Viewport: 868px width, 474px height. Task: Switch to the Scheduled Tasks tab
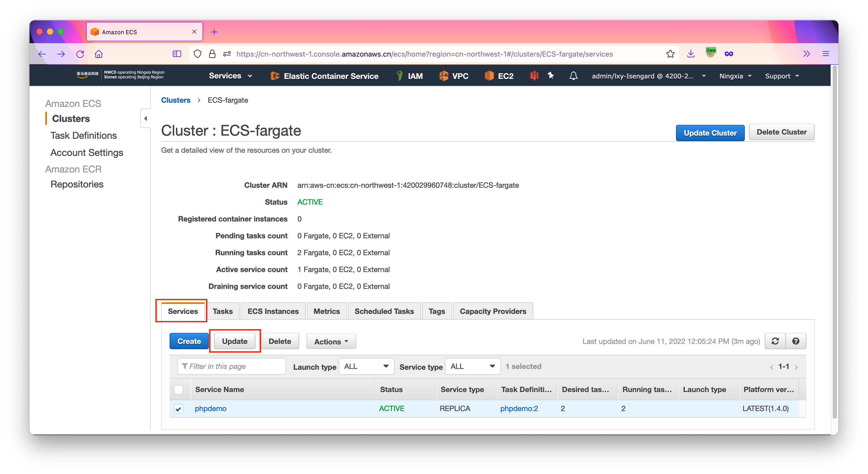click(x=384, y=311)
